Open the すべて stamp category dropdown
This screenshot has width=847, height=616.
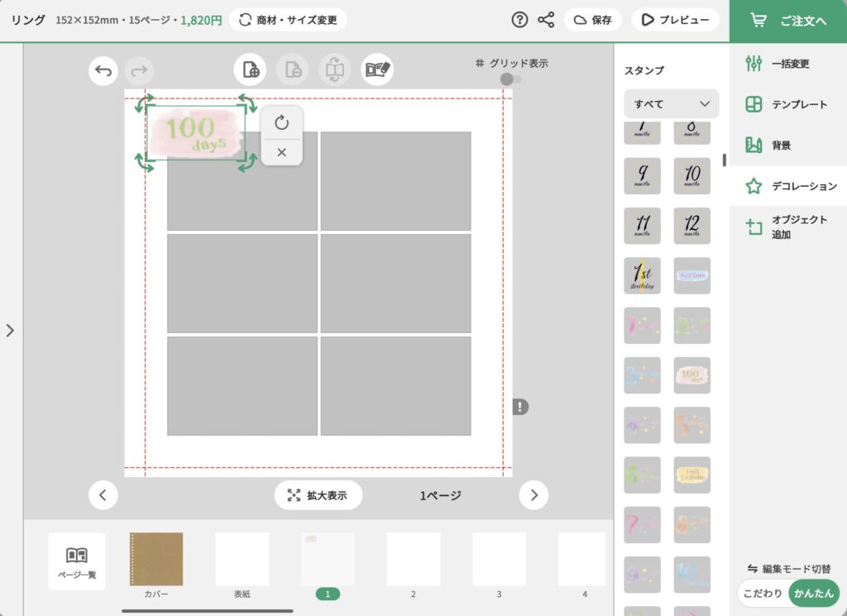pos(671,103)
